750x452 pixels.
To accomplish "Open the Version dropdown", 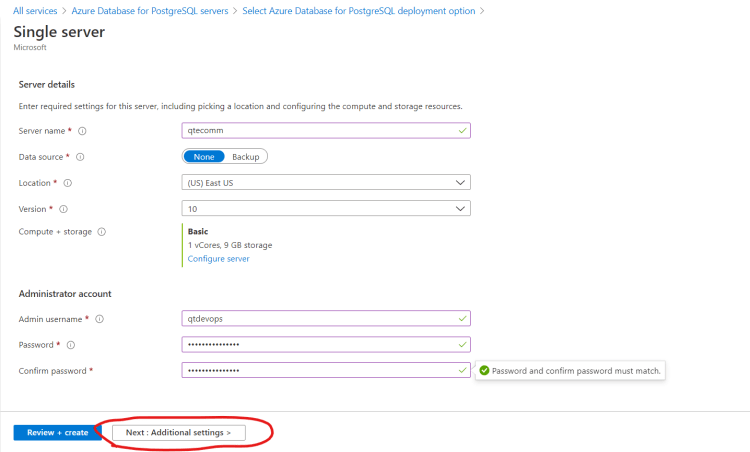I will pyautogui.click(x=326, y=209).
